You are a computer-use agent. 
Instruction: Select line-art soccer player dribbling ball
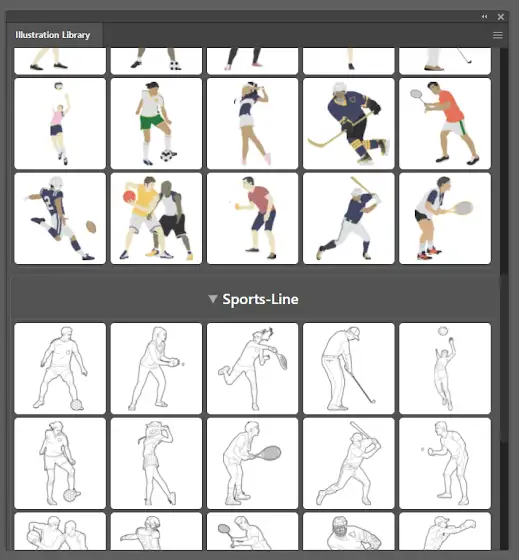60,368
